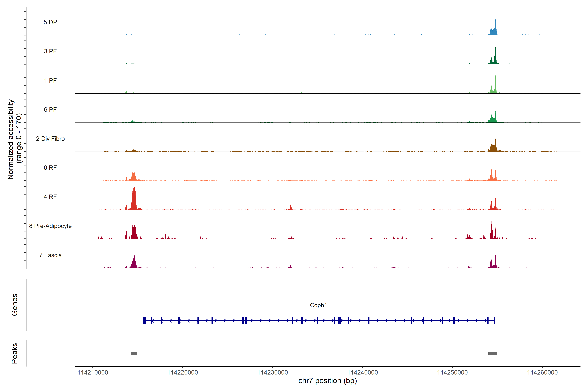Click the 5 DP track label
Screen dimensions: 588x392
tap(50, 22)
